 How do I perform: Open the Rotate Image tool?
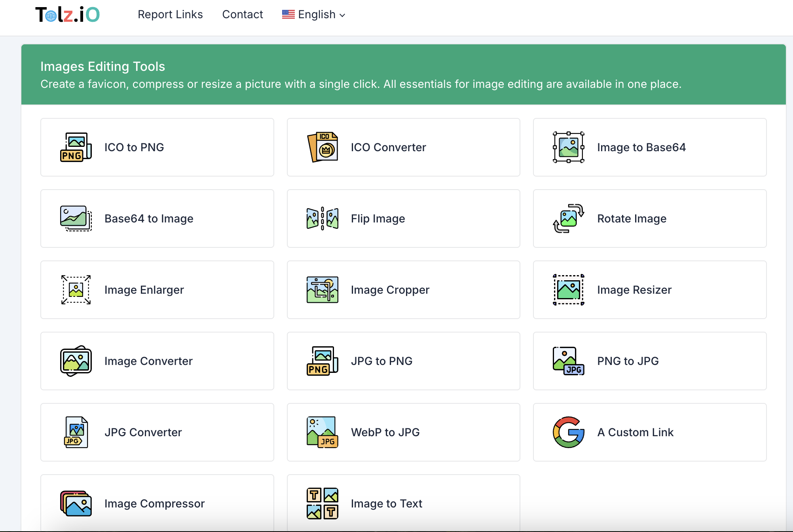[x=650, y=218]
